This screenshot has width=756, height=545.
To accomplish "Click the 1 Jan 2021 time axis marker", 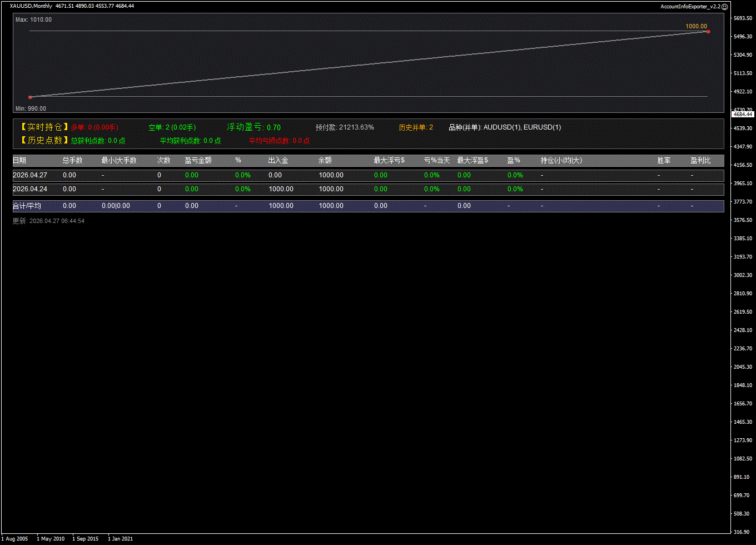I will click(x=120, y=538).
